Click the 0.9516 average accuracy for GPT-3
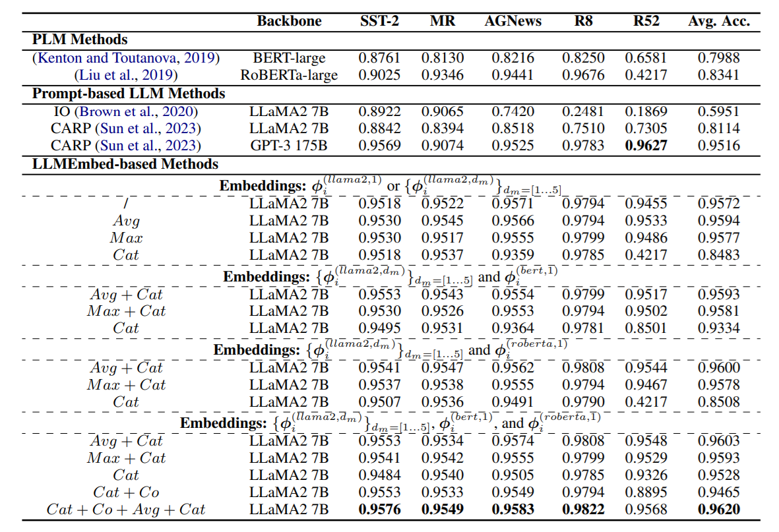 (x=719, y=146)
